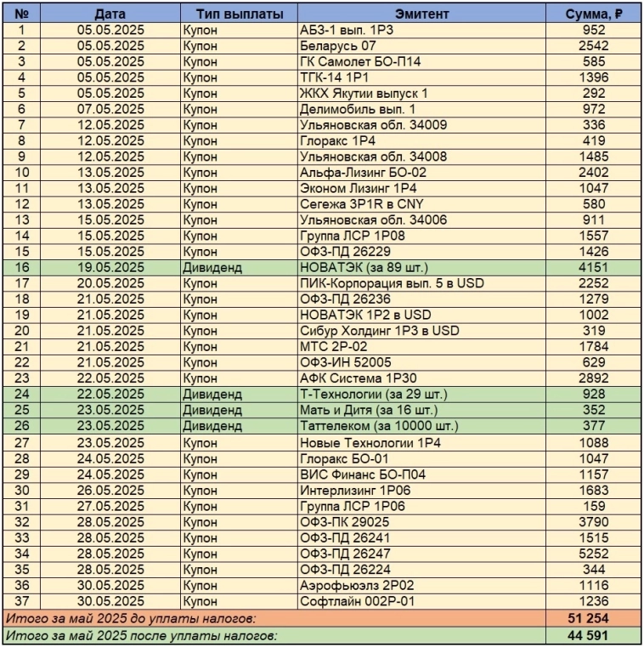Click the "Дата" column header
The width and height of the screenshot is (644, 647).
[111, 14]
